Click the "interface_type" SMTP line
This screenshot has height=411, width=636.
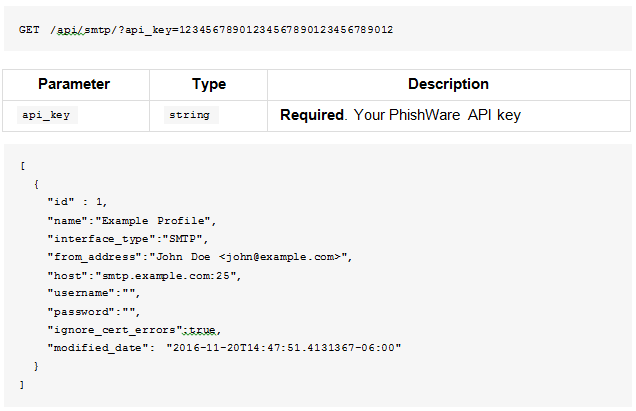(128, 239)
